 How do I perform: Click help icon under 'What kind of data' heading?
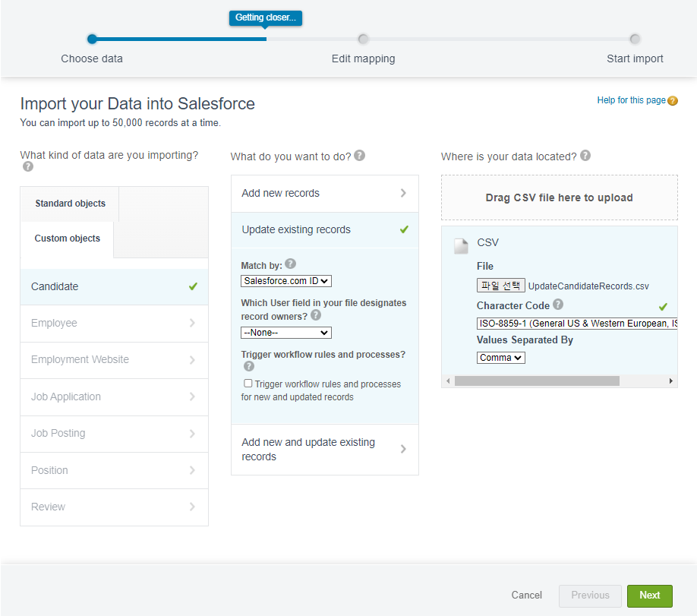28,167
